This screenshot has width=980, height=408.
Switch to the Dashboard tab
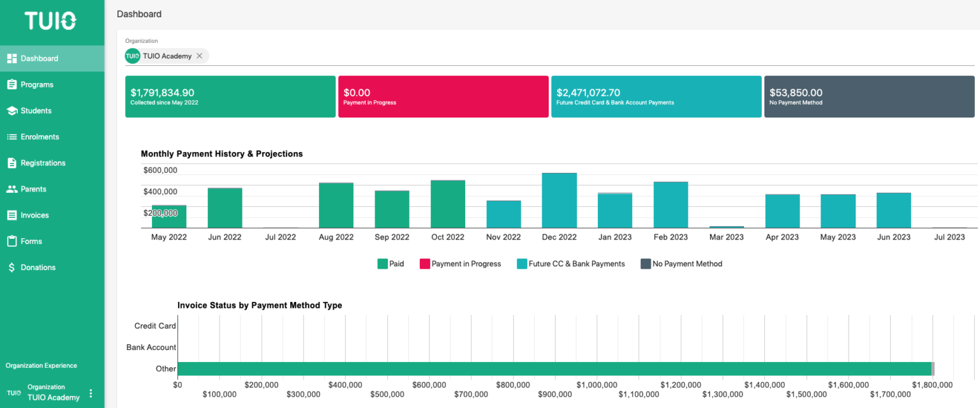coord(38,57)
